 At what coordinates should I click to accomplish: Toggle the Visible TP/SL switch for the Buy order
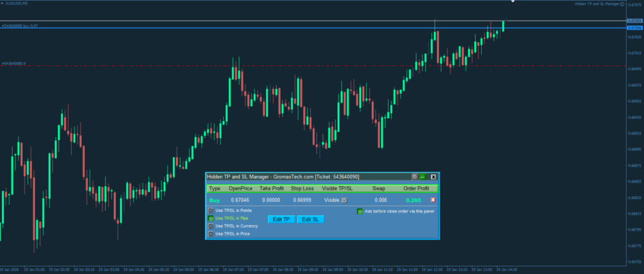(x=345, y=200)
